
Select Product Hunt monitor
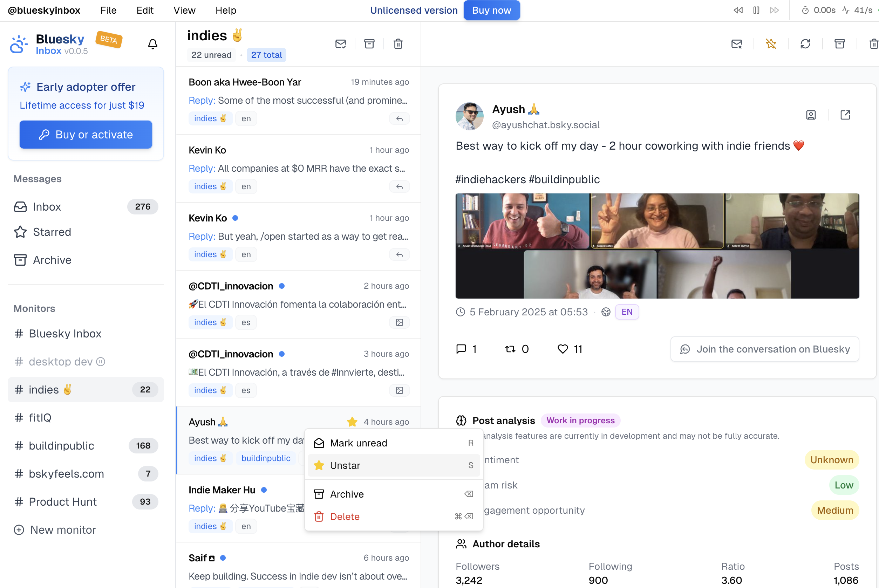coord(86,502)
